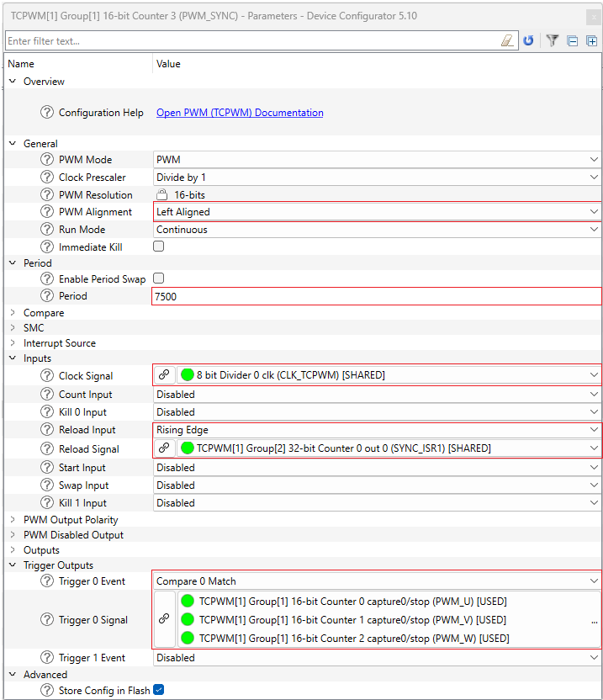Expand all parameter groups using the plus icon
603x700 pixels.
591,40
